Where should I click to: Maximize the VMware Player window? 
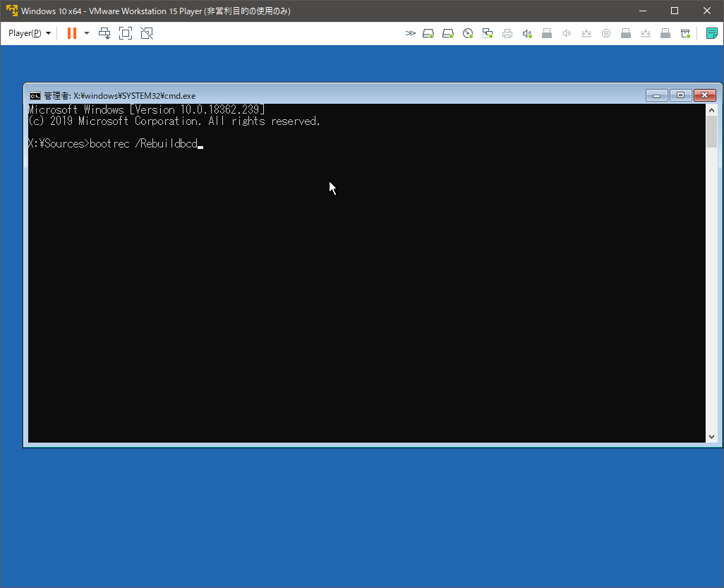(675, 11)
